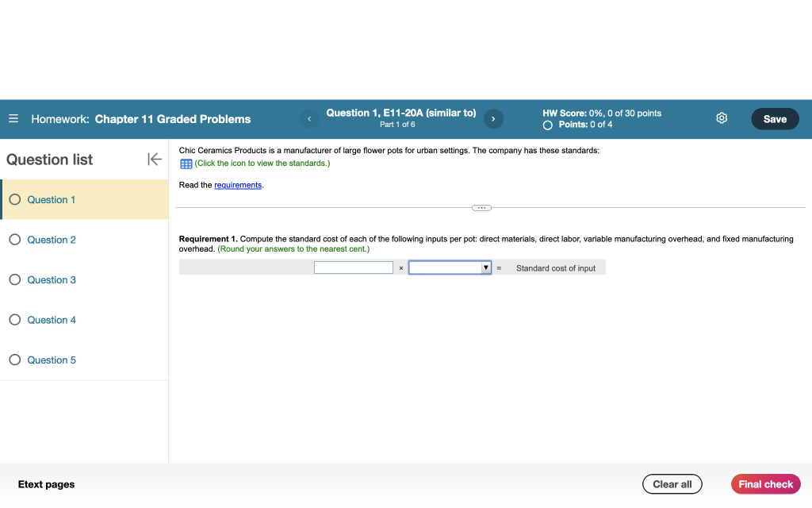812x508 pixels.
Task: Select Question 2 status circle
Action: click(15, 240)
